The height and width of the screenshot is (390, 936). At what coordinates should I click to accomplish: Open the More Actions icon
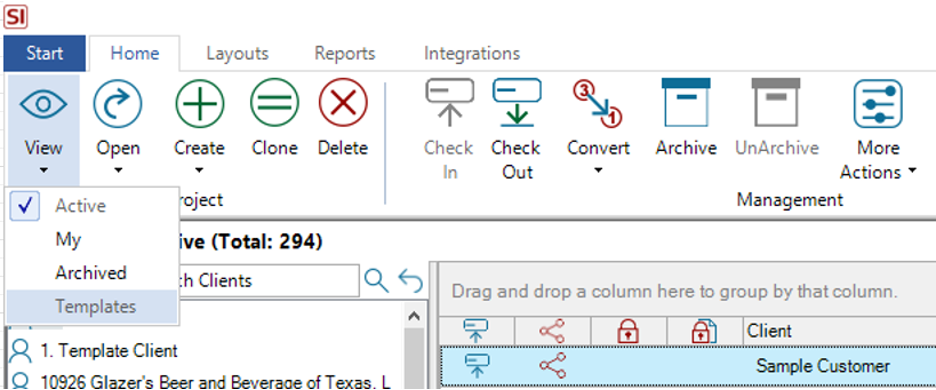click(x=878, y=104)
